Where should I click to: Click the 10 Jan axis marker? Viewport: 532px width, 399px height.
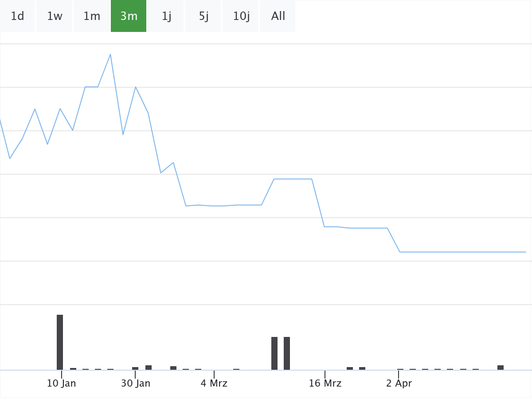click(x=62, y=383)
